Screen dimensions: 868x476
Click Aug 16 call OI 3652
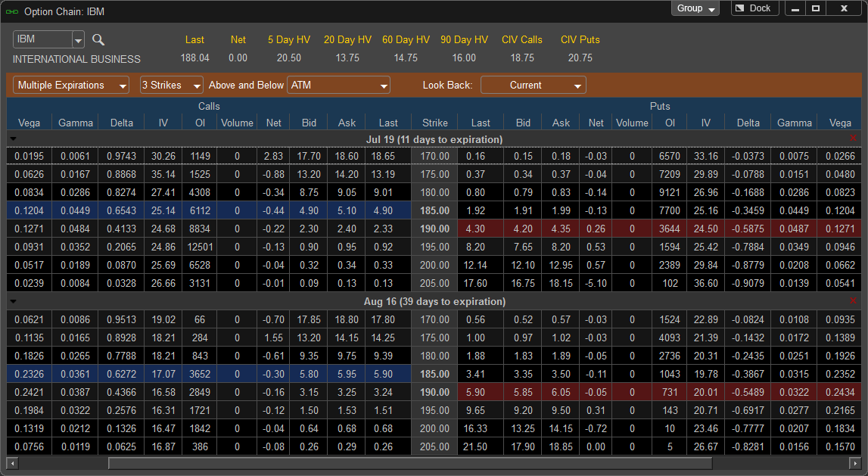pos(200,374)
